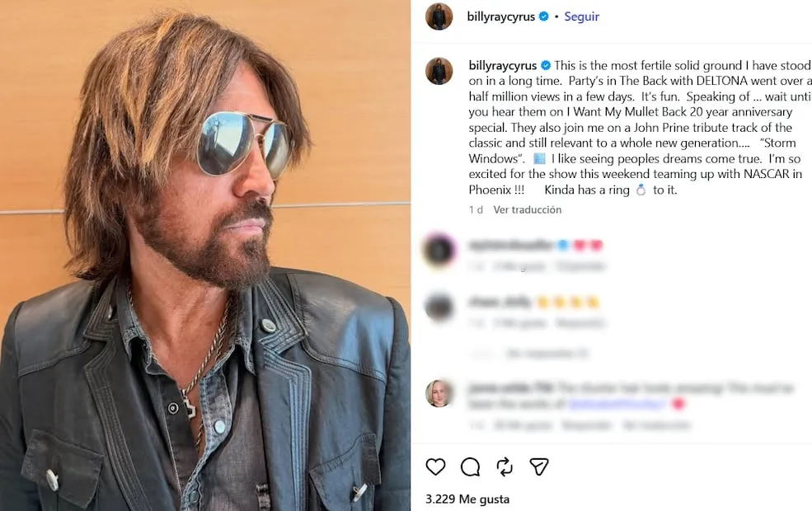Like the post with the heart icon
This screenshot has width=812, height=511.
(x=435, y=466)
